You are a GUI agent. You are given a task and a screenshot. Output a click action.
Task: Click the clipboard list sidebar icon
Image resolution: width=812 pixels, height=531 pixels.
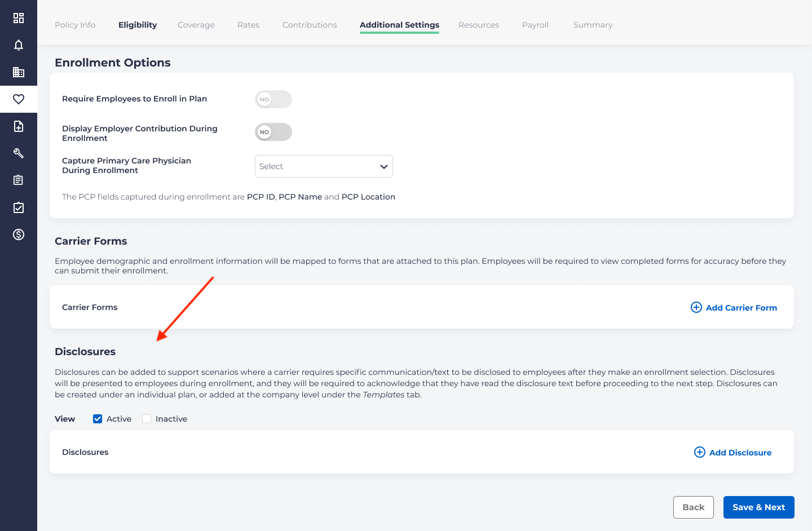tap(19, 180)
